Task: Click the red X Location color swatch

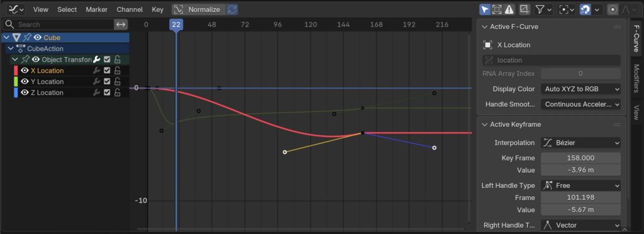Action: [x=16, y=70]
